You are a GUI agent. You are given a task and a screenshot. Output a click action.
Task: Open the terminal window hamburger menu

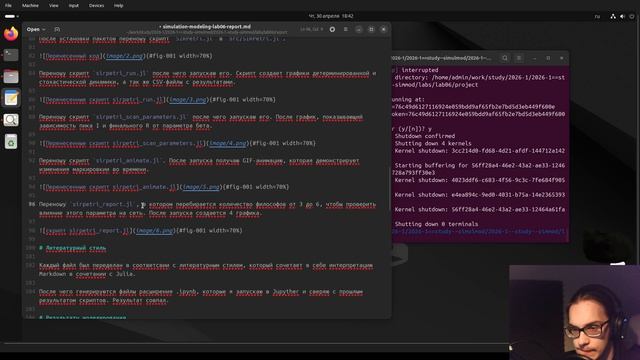[519, 58]
